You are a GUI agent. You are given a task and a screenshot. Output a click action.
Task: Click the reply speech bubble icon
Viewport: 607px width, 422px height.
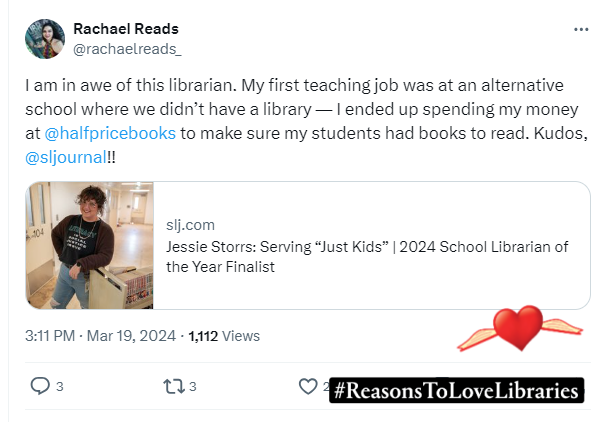point(40,386)
